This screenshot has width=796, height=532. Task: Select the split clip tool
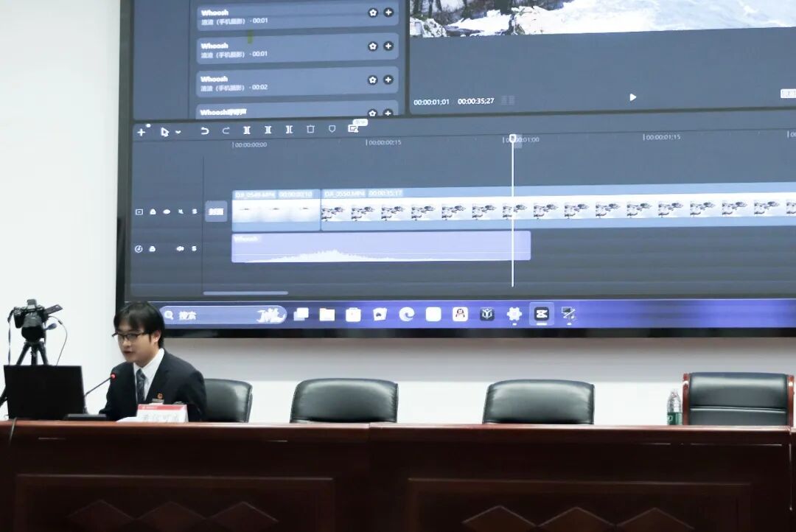[x=247, y=130]
